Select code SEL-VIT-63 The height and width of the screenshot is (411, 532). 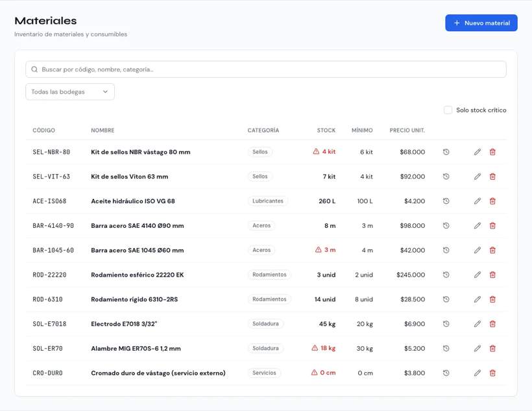(51, 177)
